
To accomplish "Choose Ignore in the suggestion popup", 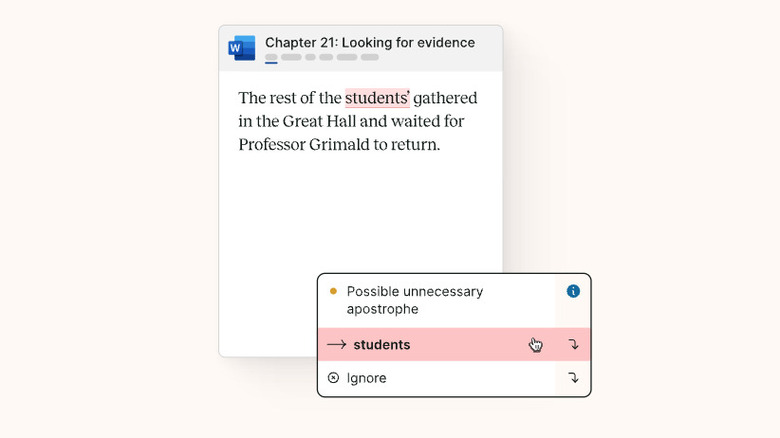I will coord(367,378).
